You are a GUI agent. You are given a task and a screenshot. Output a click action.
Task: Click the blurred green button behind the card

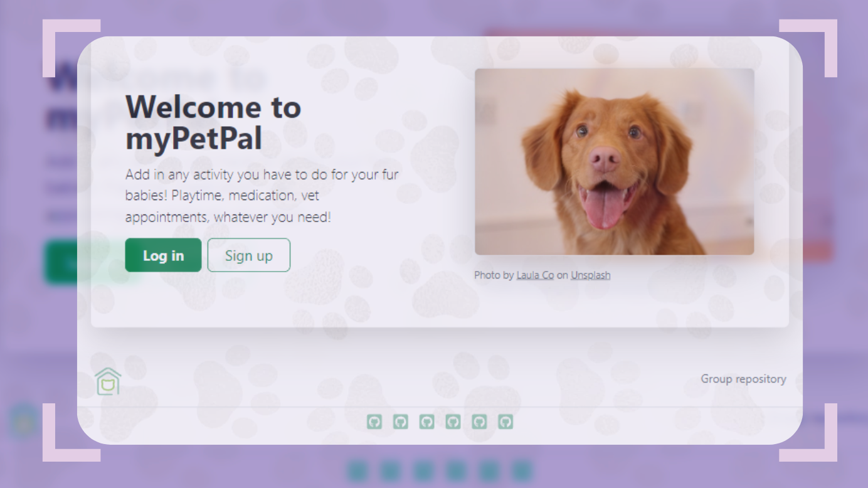[x=61, y=262]
